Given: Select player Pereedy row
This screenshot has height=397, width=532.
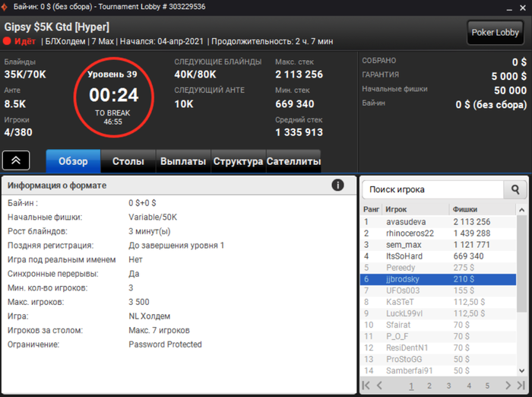Looking at the screenshot, I should (x=438, y=268).
